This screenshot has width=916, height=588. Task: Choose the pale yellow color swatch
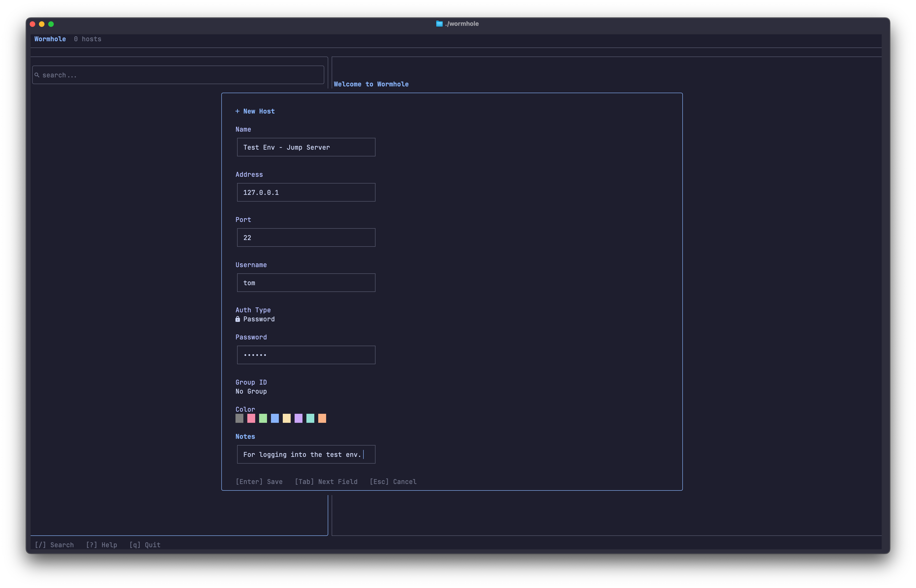coord(287,418)
